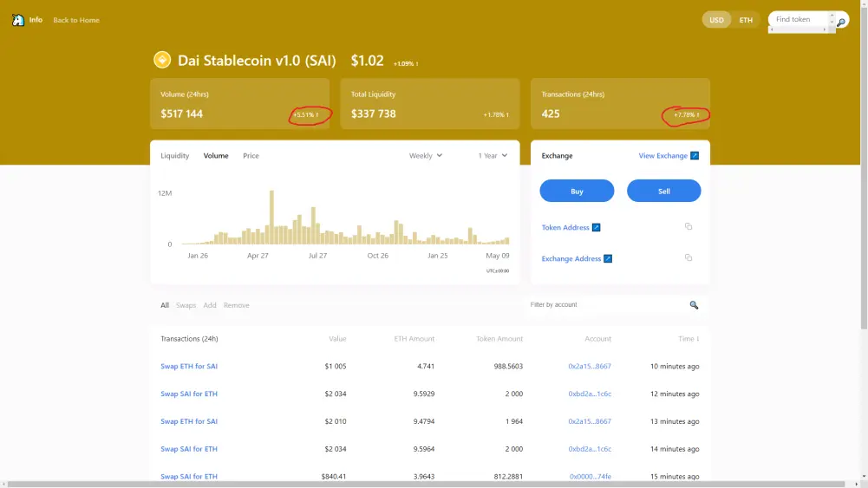Open account 0xbd2a..1c6c in the 14 minutes ago row
Image resolution: width=868 pixels, height=488 pixels.
[x=590, y=449]
